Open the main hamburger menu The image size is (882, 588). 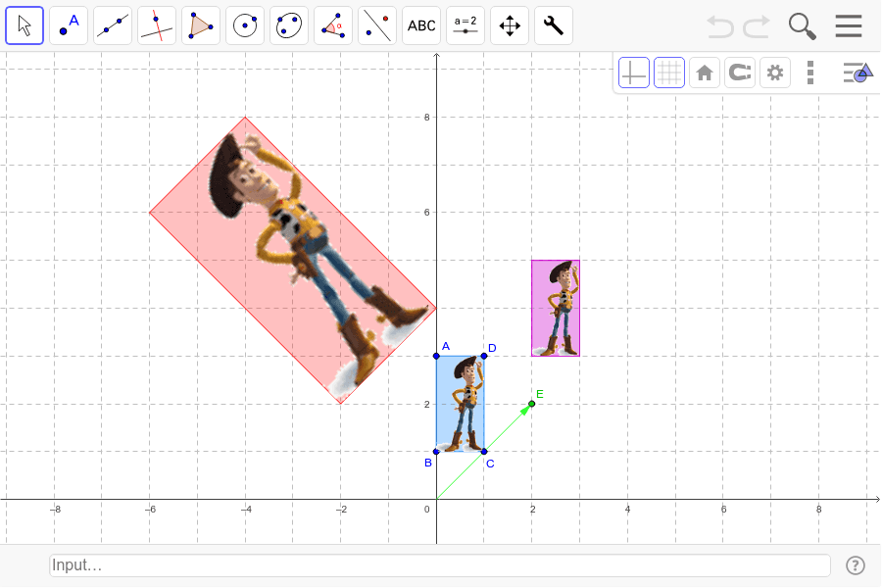click(x=849, y=25)
